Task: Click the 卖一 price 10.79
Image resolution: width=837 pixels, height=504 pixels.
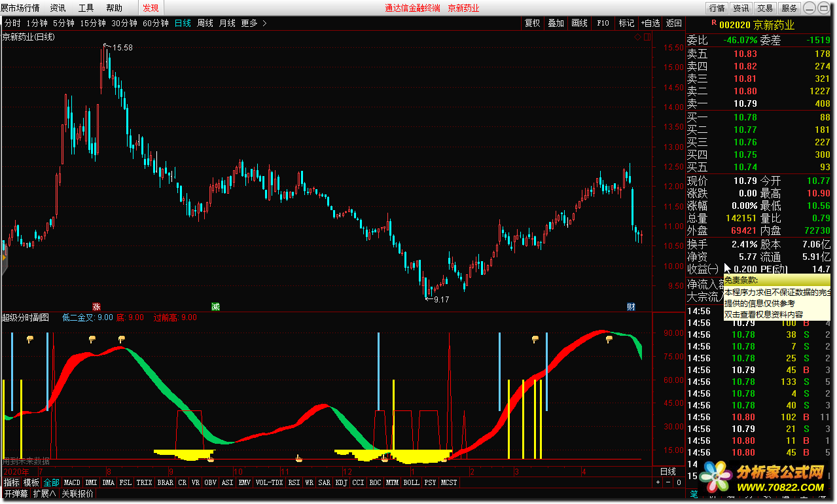Action: [745, 104]
